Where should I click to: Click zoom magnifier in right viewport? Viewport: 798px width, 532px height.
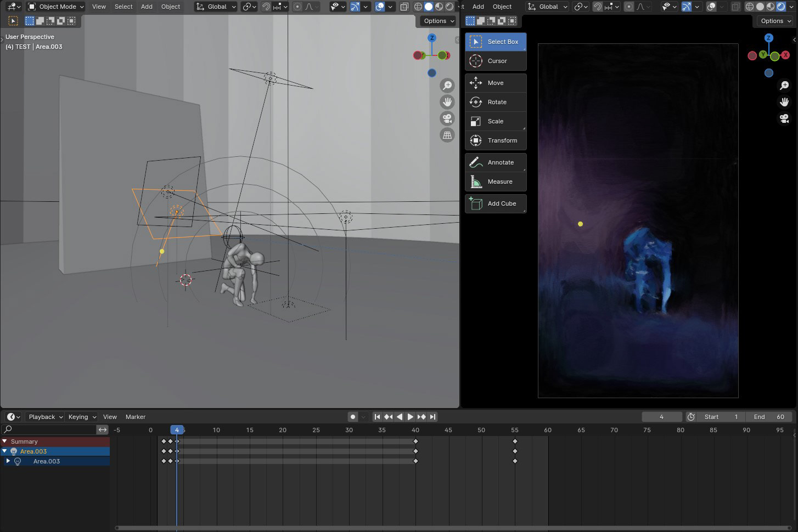tap(784, 86)
